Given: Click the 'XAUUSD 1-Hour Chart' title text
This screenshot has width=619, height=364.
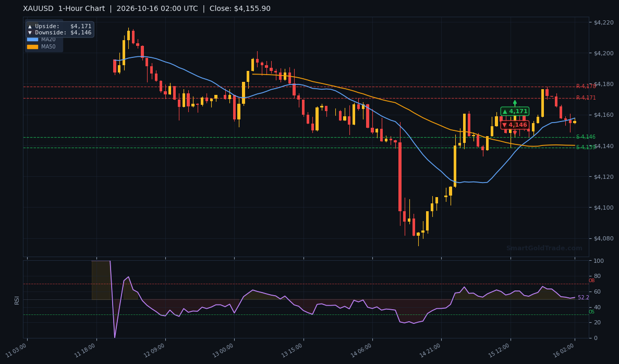Looking at the screenshot, I should 64,9.
